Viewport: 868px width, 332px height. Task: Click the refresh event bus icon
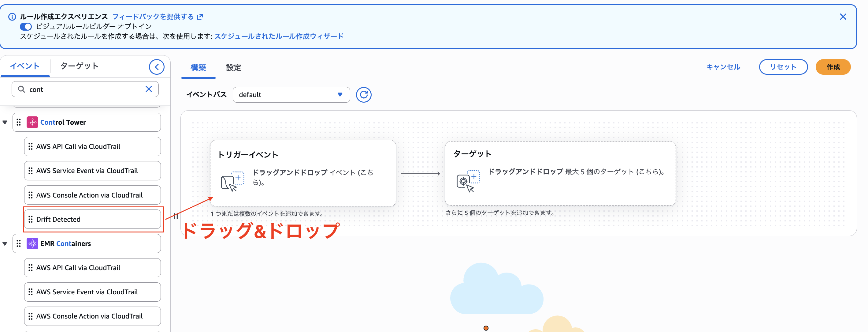[x=364, y=95]
